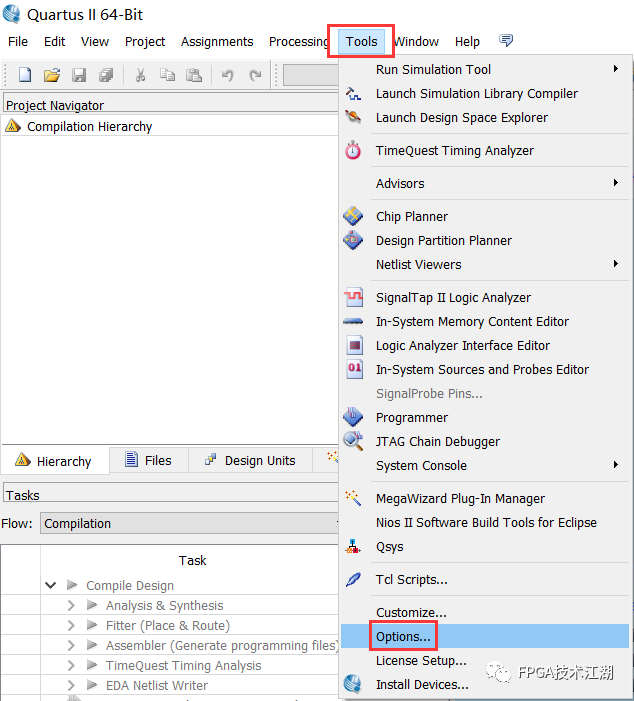Click the Open folder toolbar icon

[52, 75]
